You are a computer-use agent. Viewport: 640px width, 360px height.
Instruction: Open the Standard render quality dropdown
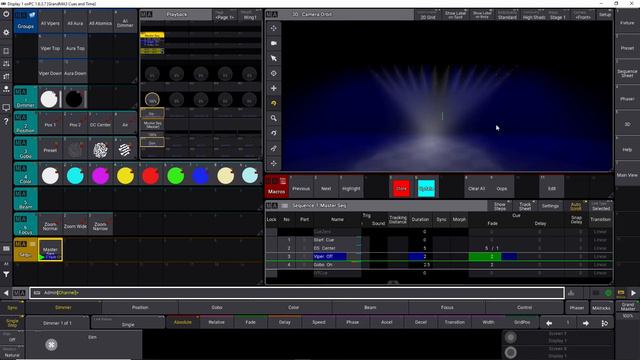[x=507, y=15]
